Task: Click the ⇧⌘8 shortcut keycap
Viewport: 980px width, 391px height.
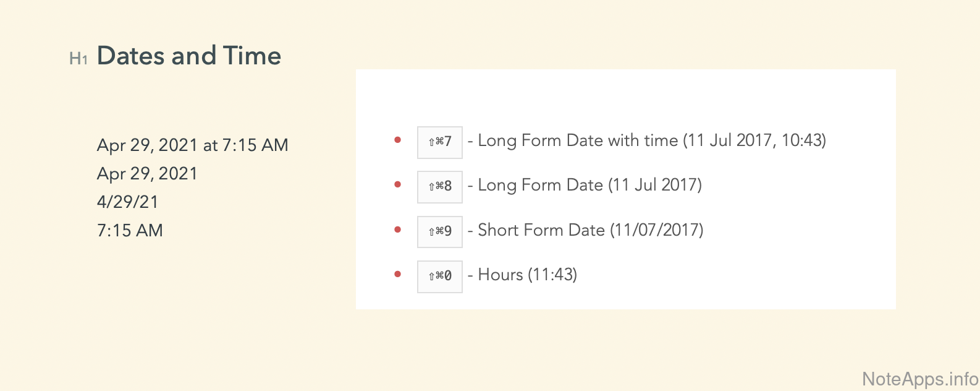Action: [440, 187]
